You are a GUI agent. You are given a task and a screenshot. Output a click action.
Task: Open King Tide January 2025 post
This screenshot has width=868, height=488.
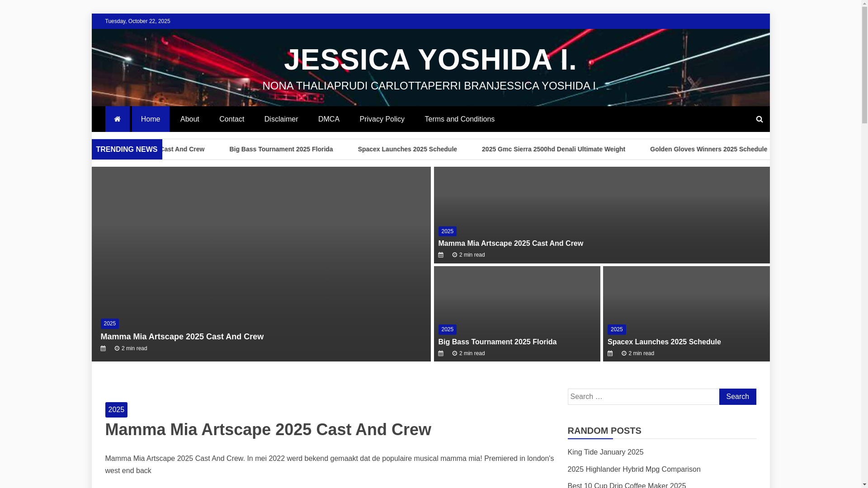tap(605, 452)
